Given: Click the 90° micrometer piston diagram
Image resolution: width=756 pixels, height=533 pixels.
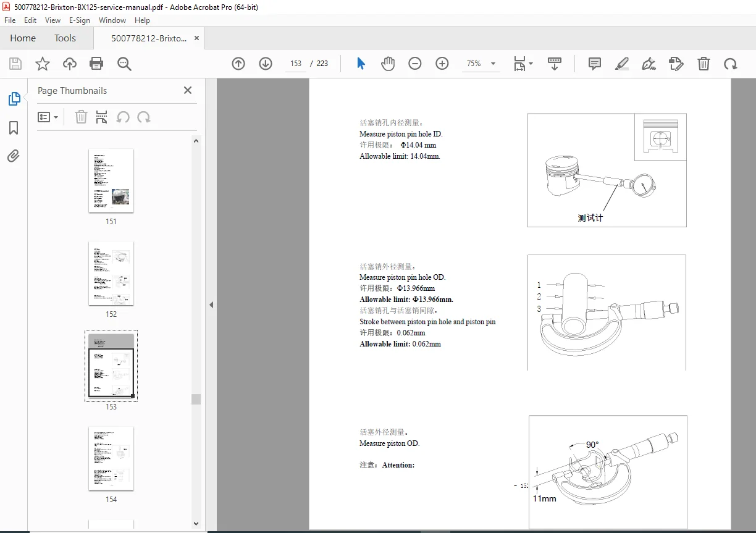Looking at the screenshot, I should 608,472.
